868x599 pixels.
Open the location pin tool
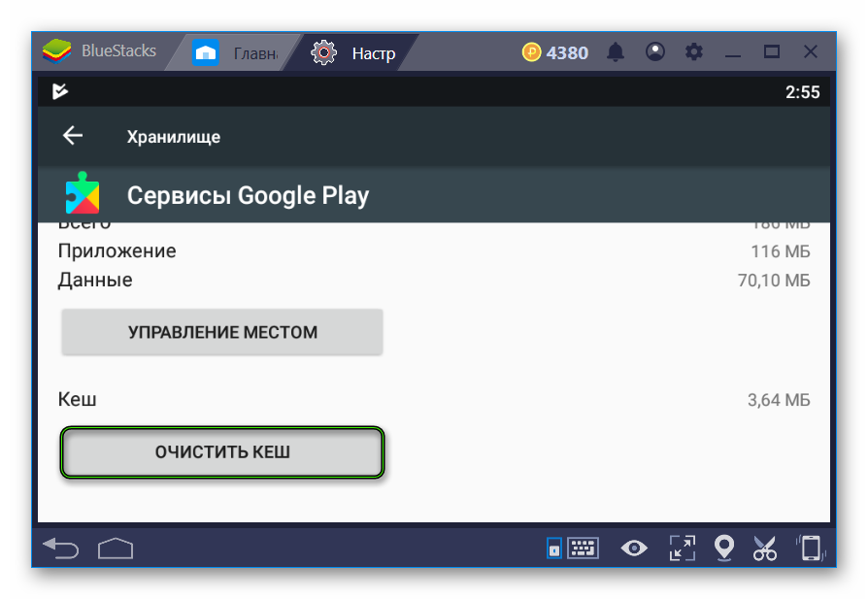(x=724, y=549)
